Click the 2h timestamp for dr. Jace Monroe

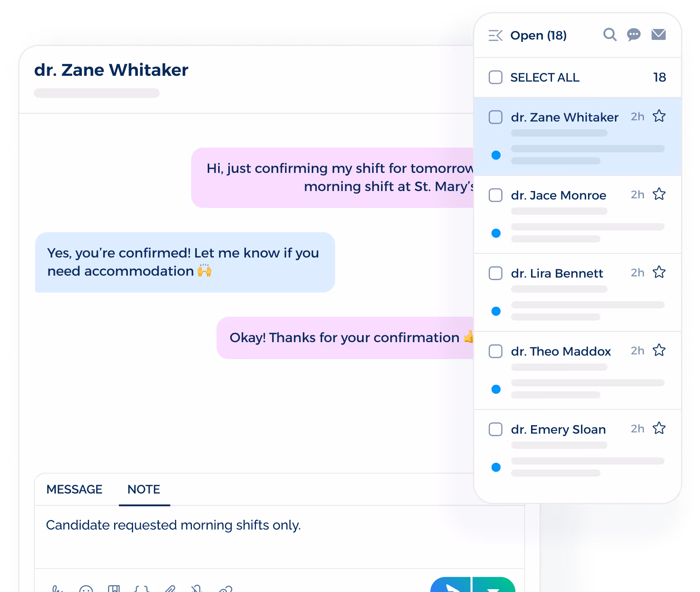click(x=637, y=195)
